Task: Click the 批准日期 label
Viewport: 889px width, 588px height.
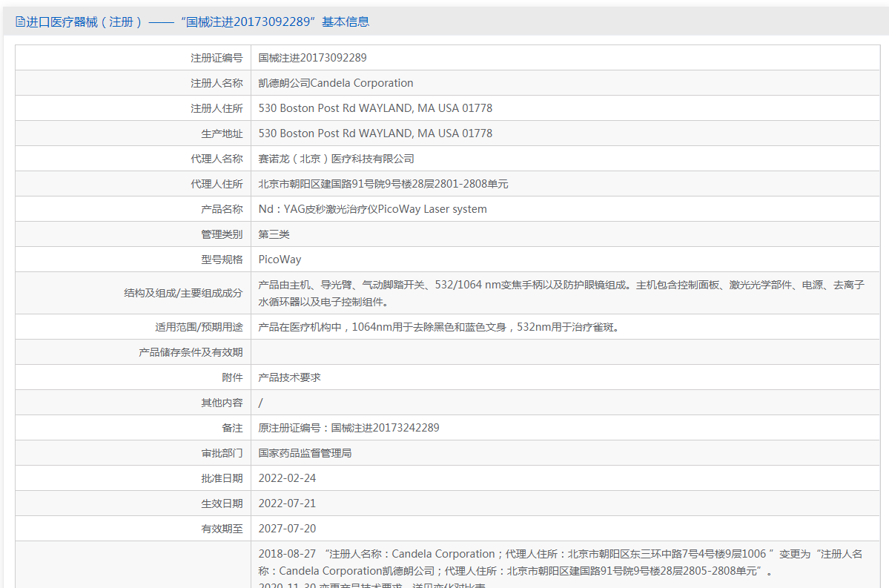Action: (222, 478)
